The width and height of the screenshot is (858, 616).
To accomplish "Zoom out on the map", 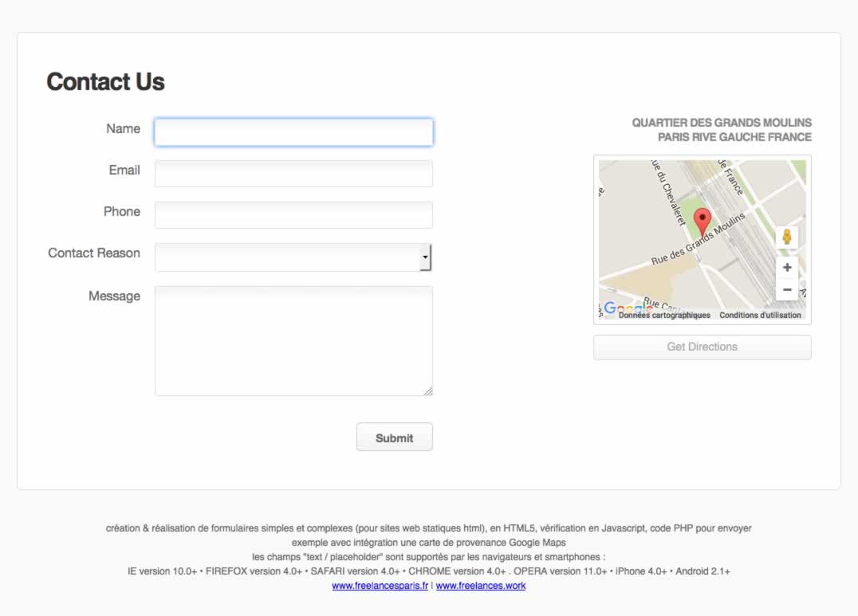I will click(787, 289).
